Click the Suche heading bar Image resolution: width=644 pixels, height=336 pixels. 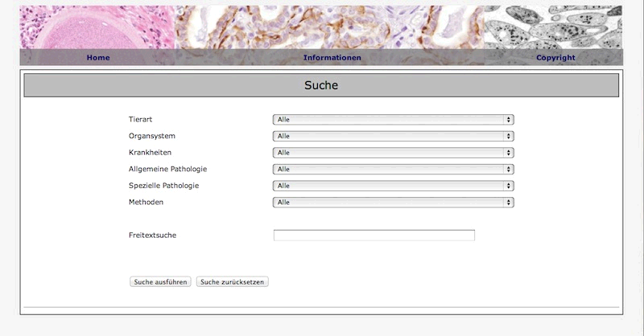(321, 85)
